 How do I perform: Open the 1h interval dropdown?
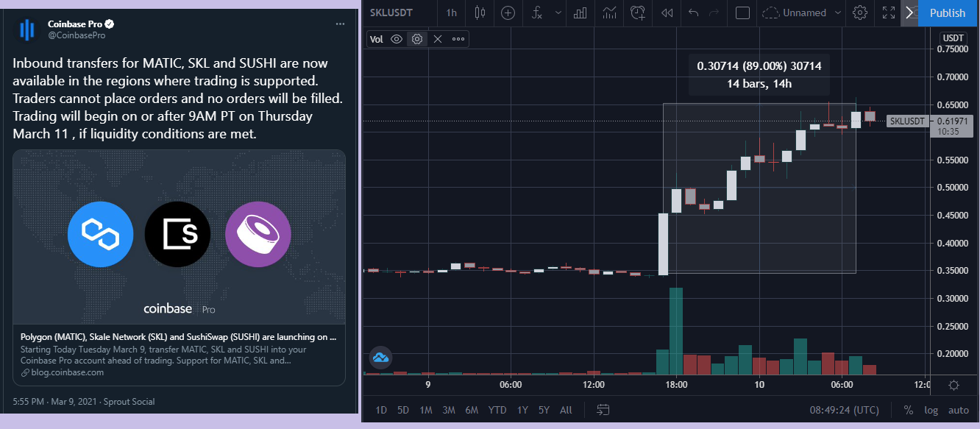coord(451,13)
